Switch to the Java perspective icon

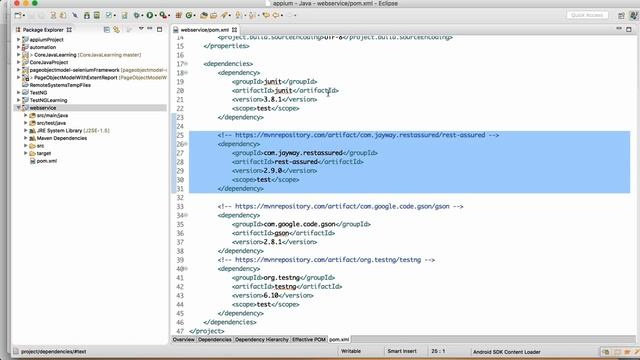[633, 15]
